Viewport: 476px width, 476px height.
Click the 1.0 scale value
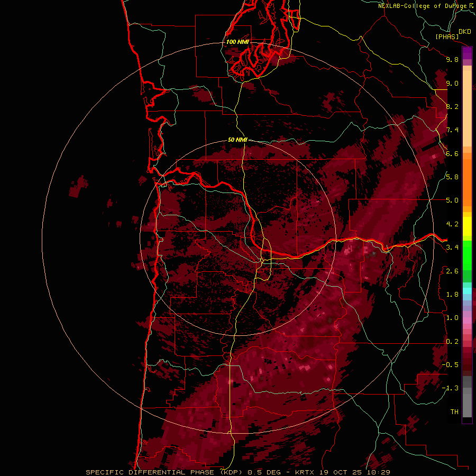pos(452,318)
